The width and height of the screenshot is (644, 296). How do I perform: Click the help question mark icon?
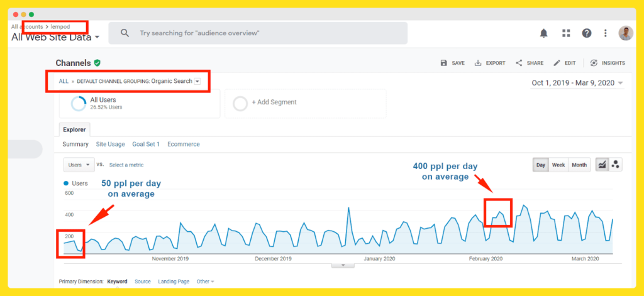click(586, 33)
